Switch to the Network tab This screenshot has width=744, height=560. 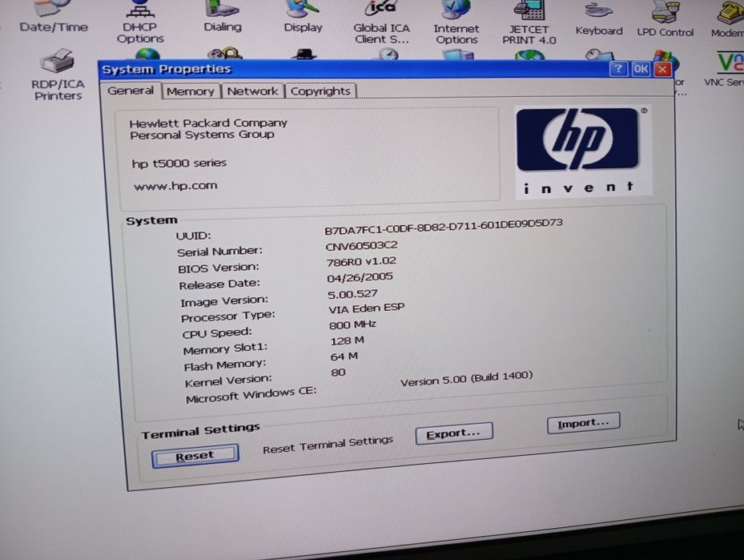[x=252, y=91]
